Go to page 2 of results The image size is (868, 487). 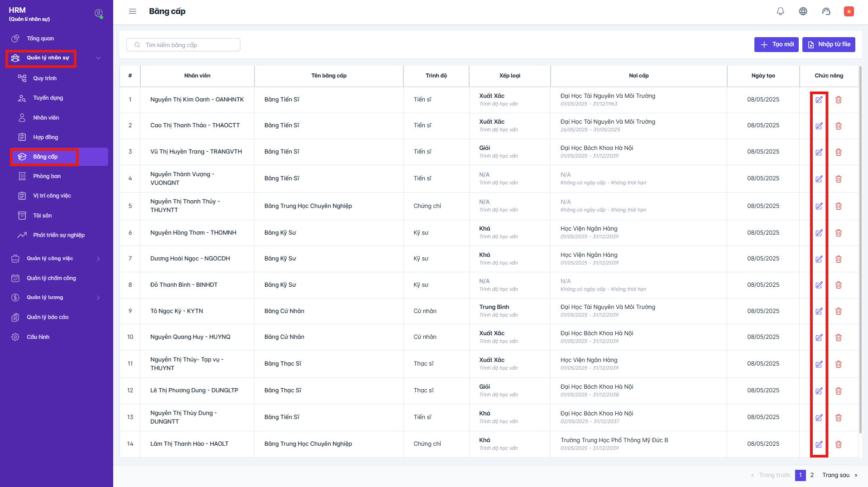click(x=812, y=475)
